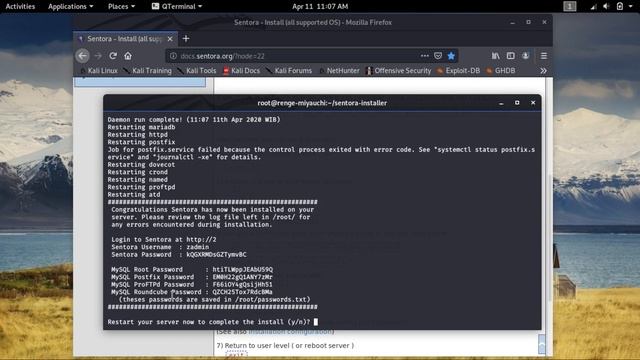The image size is (640, 360).
Task: Close the sentora-installer terminal window
Action: tap(533, 103)
